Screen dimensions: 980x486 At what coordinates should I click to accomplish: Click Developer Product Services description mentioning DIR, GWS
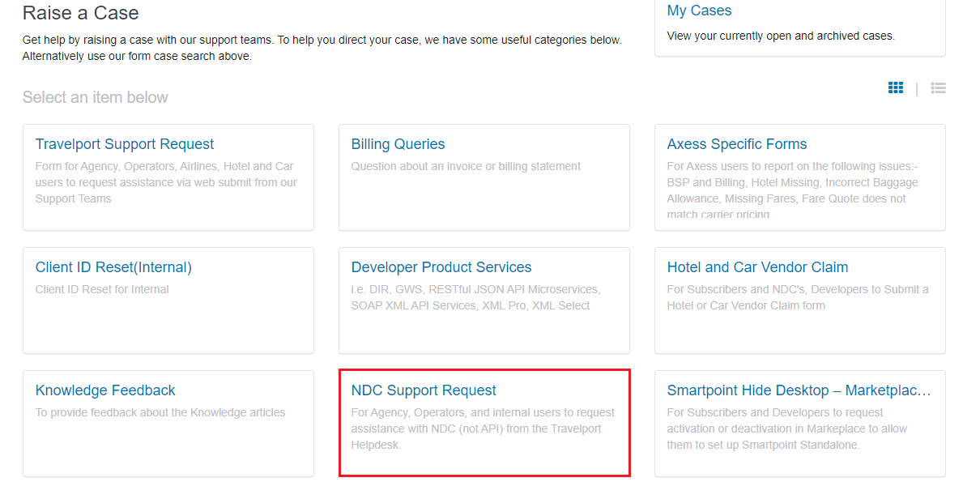click(475, 297)
